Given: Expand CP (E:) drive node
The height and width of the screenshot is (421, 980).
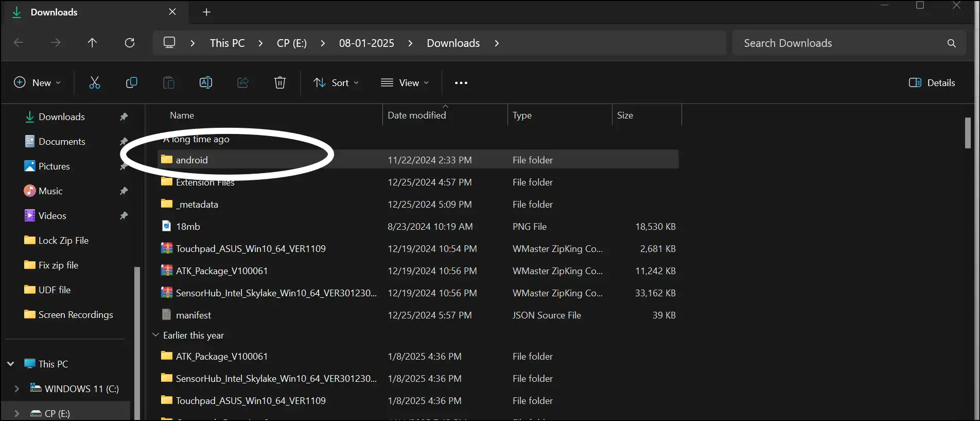Looking at the screenshot, I should pos(16,413).
